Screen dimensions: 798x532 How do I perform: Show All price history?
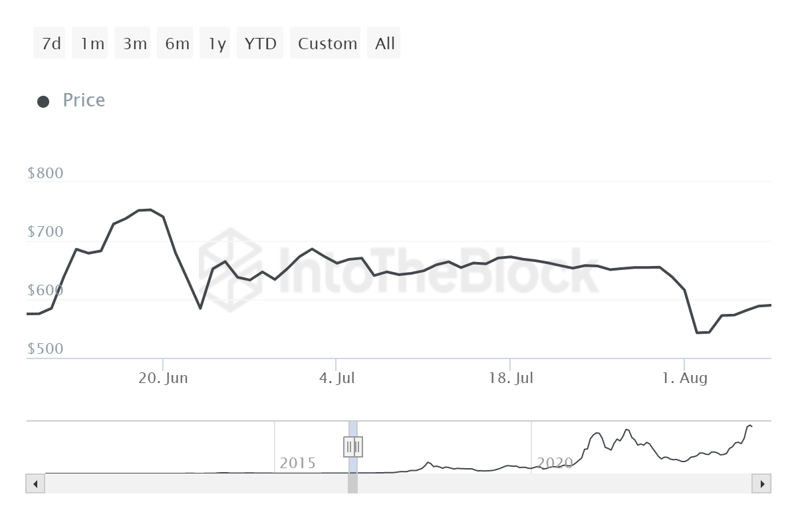click(x=385, y=44)
